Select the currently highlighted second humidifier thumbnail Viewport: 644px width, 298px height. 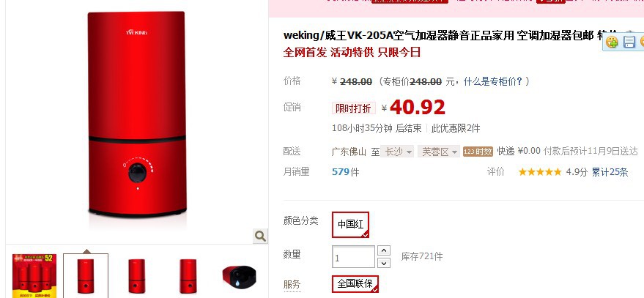[x=86, y=276]
